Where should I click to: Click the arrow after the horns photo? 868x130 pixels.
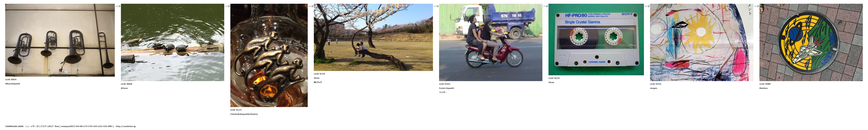pos(118,6)
